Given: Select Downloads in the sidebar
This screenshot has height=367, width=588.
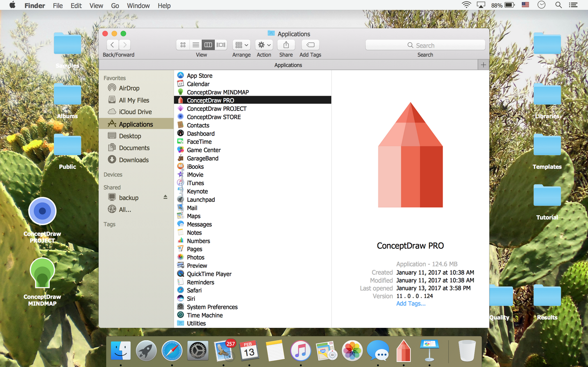Looking at the screenshot, I should [133, 160].
